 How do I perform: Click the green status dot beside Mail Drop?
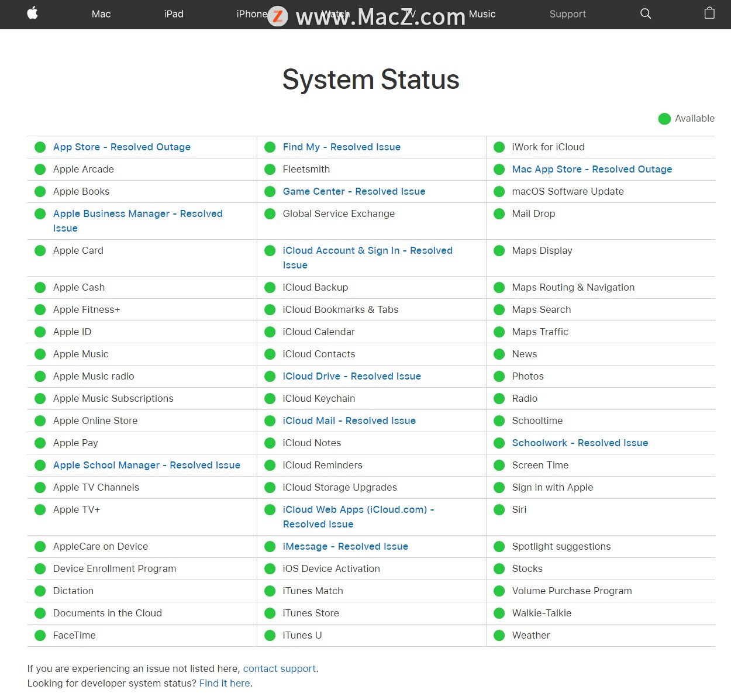[x=499, y=214]
